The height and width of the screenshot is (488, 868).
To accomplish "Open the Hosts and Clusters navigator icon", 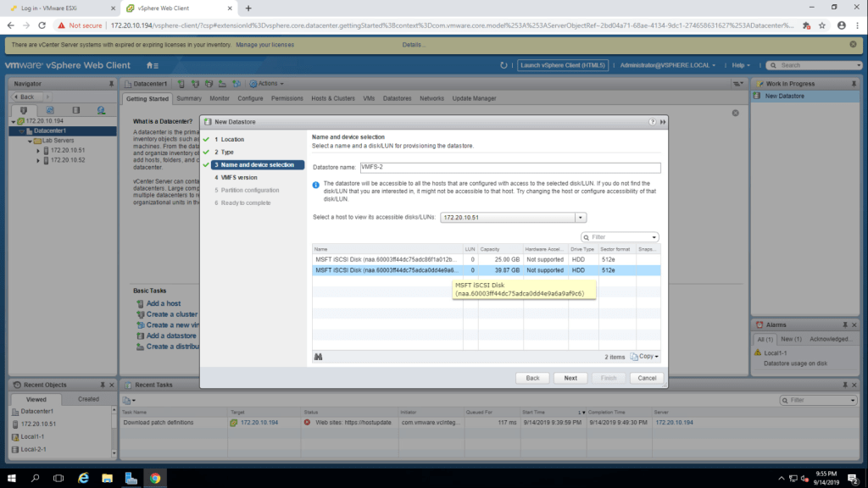I will (24, 110).
